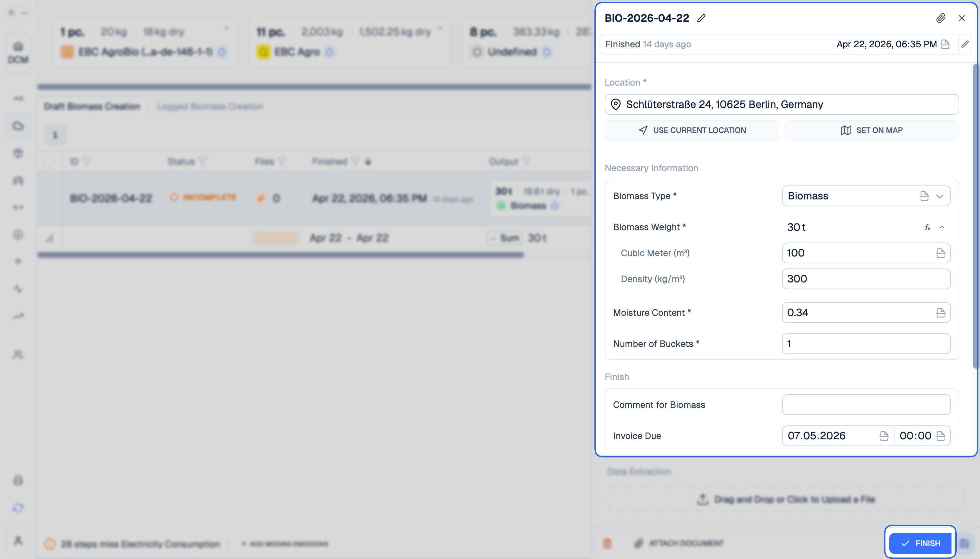Click document icon in Moisture Content field
The width and height of the screenshot is (980, 559).
click(940, 313)
